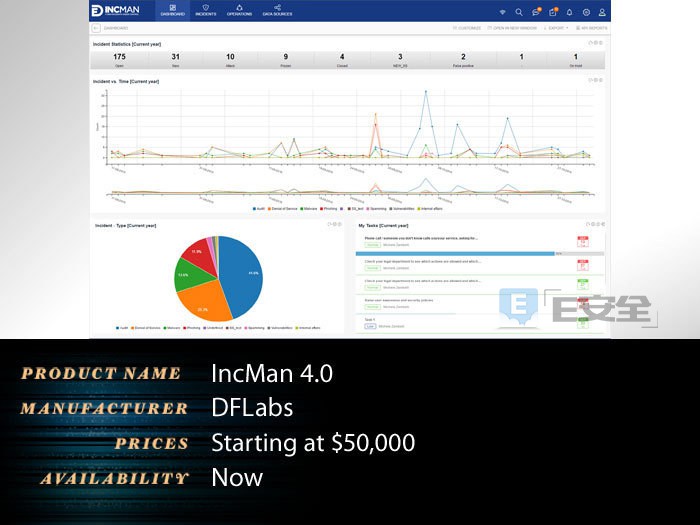Open the Operations tab
Screen dimensions: 700x525
click(239, 11)
